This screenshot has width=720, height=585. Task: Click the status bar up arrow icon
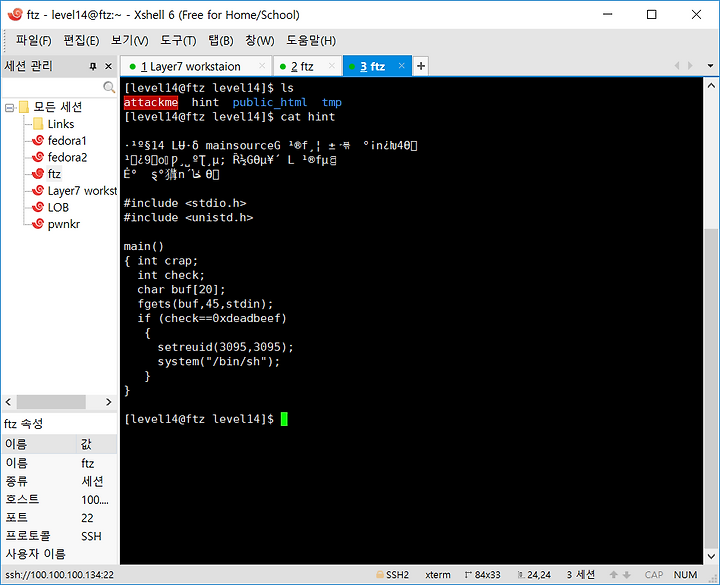(613, 575)
